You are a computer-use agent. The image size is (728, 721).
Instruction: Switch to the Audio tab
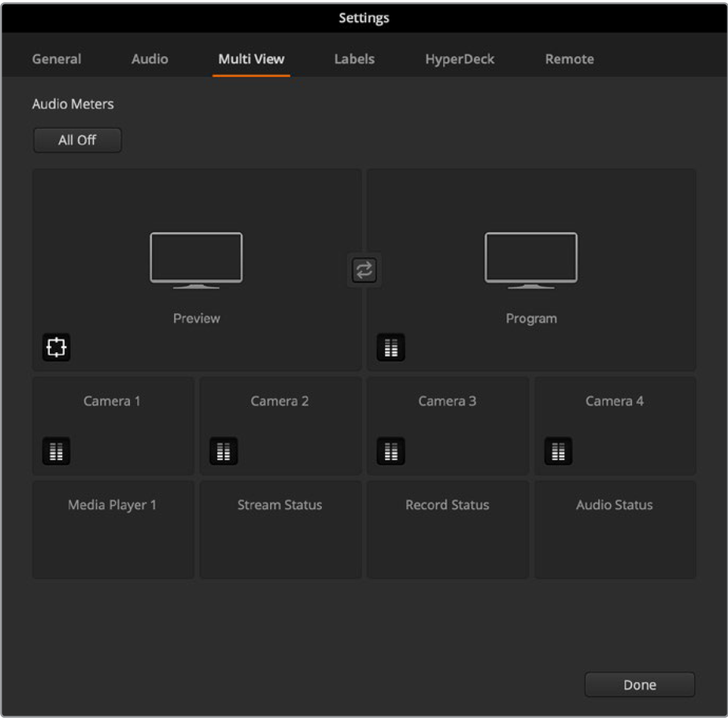[150, 59]
